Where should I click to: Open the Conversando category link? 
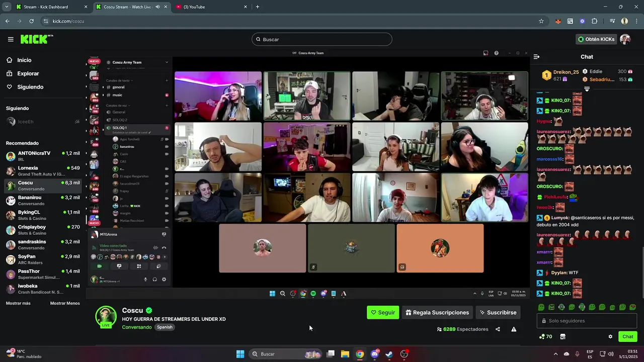coord(136,327)
